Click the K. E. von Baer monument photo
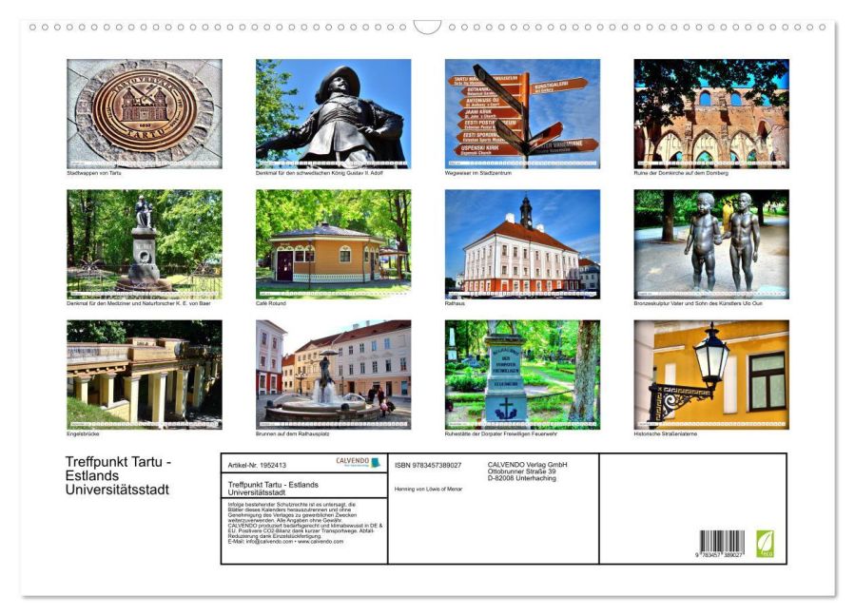 coord(144,244)
